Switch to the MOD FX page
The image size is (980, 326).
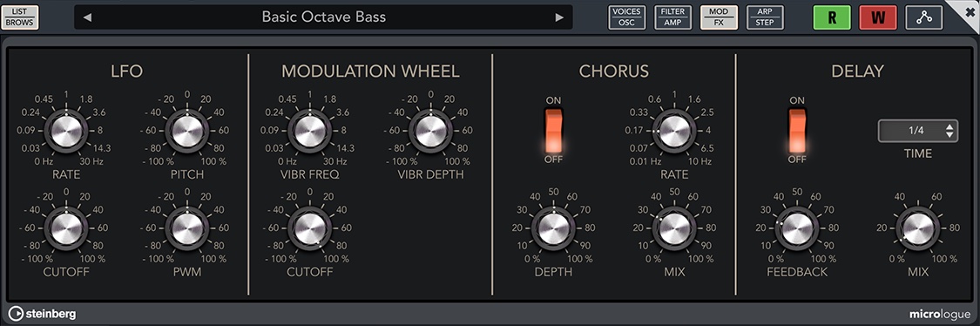tap(719, 17)
